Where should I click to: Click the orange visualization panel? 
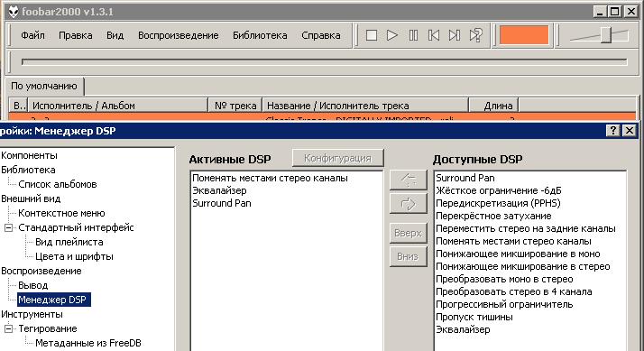click(x=524, y=35)
